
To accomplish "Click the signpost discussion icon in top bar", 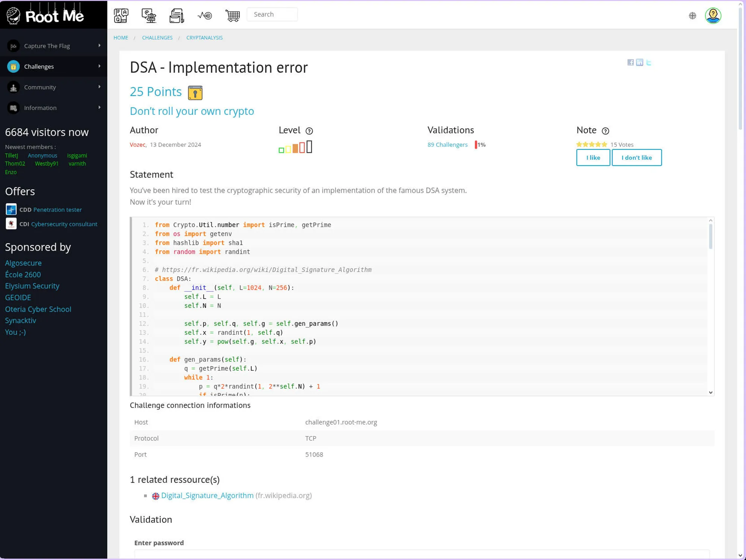I will [x=149, y=15].
